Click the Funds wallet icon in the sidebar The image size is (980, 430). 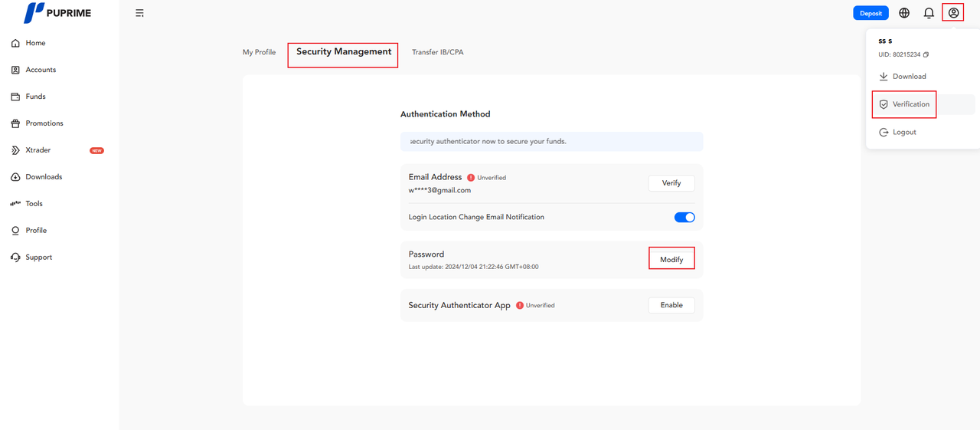(x=15, y=97)
